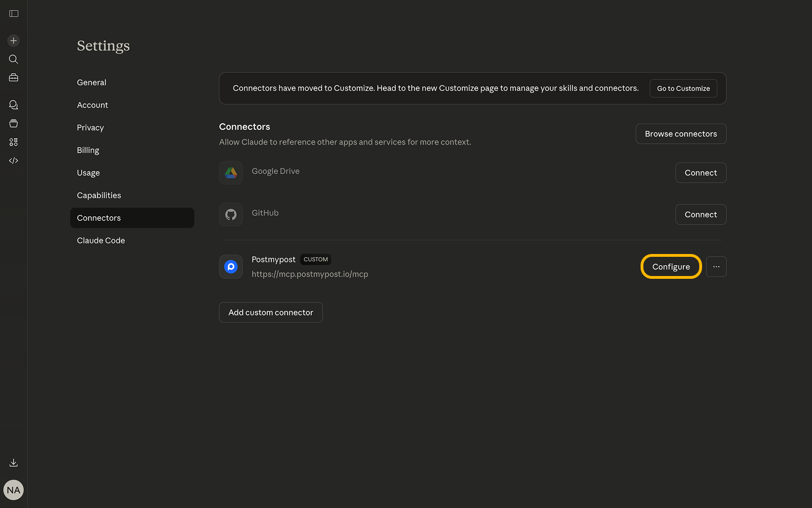Viewport: 812px width, 508px height.
Task: Open Postmypost more options ellipsis menu
Action: pos(716,267)
